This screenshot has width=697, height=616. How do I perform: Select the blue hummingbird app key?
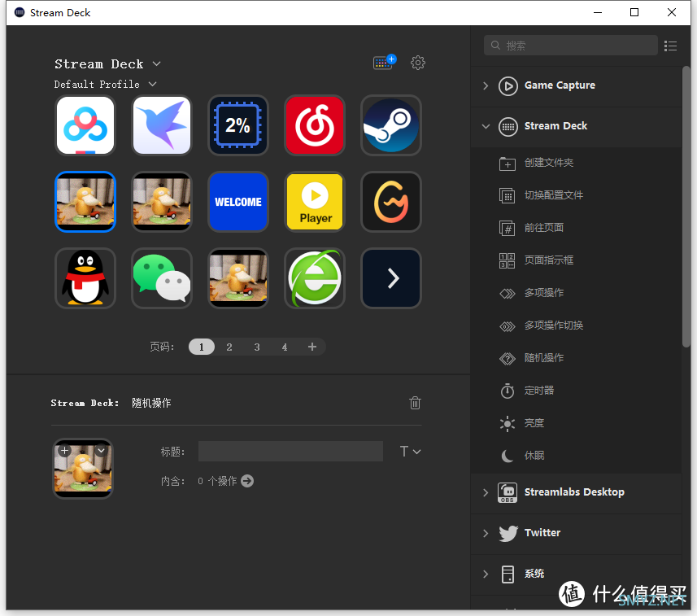click(162, 125)
